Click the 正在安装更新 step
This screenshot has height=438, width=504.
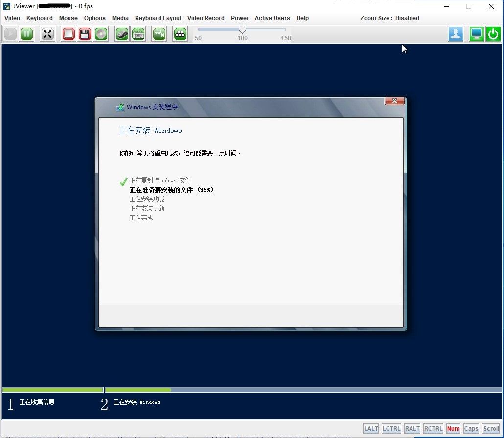(147, 208)
